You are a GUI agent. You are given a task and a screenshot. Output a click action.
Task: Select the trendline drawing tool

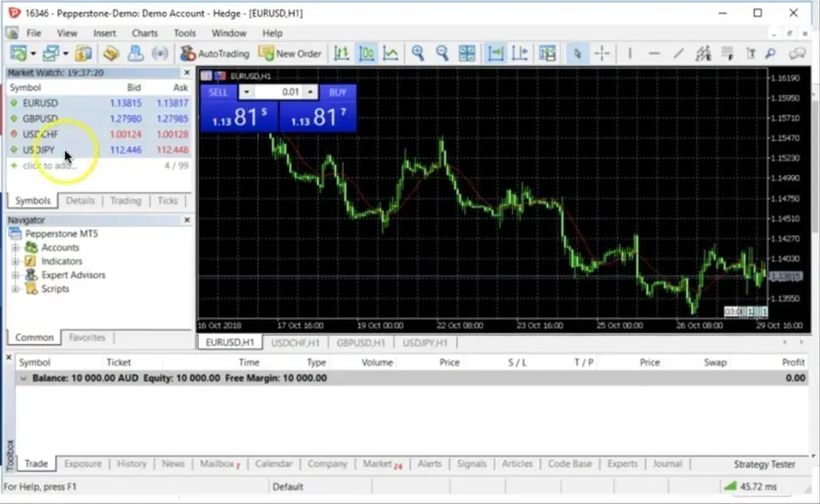[x=678, y=53]
